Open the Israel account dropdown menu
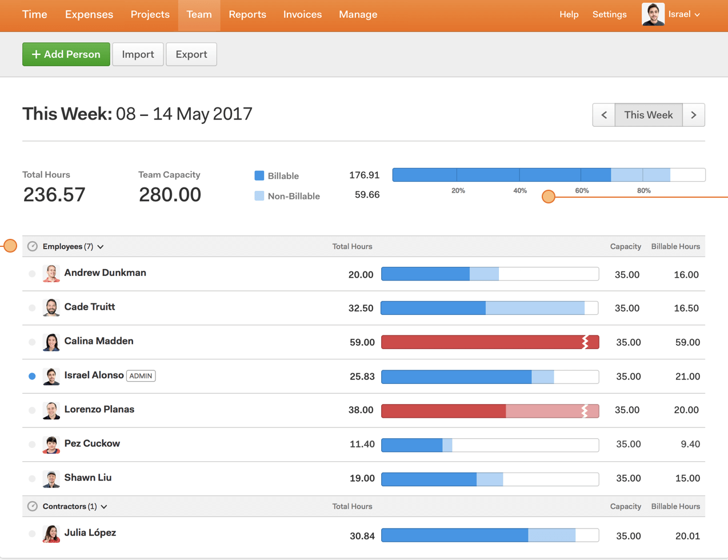 tap(684, 14)
